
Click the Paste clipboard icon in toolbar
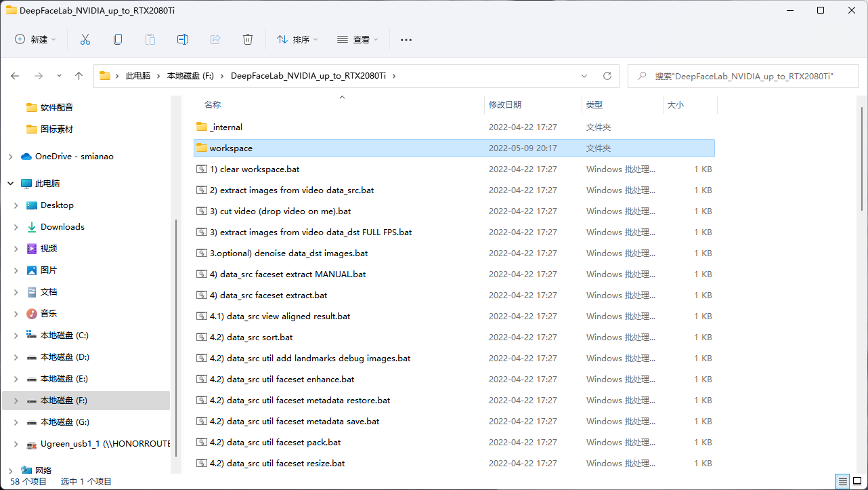tap(150, 39)
